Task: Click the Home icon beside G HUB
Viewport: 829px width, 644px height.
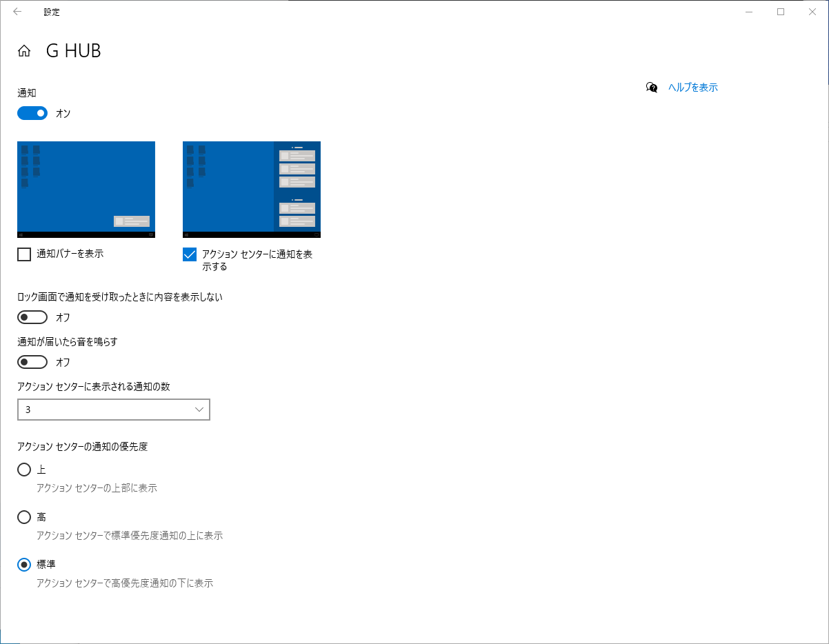Action: coord(24,51)
